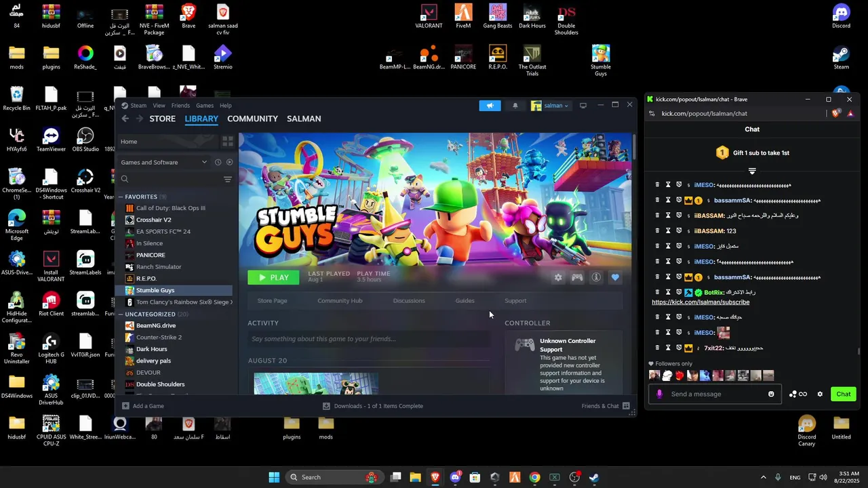
Task: Open Steam from the taskbar
Action: (x=594, y=477)
